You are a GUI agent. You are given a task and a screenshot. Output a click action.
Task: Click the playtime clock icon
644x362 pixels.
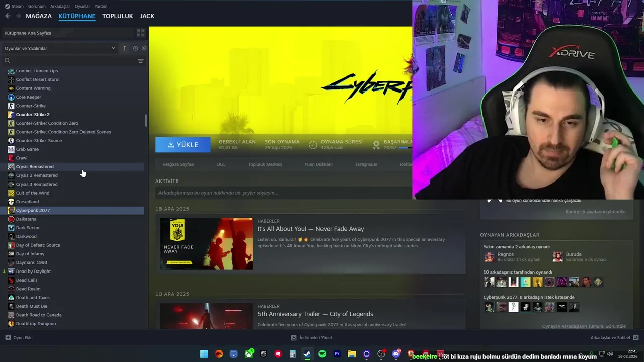pyautogui.click(x=313, y=145)
